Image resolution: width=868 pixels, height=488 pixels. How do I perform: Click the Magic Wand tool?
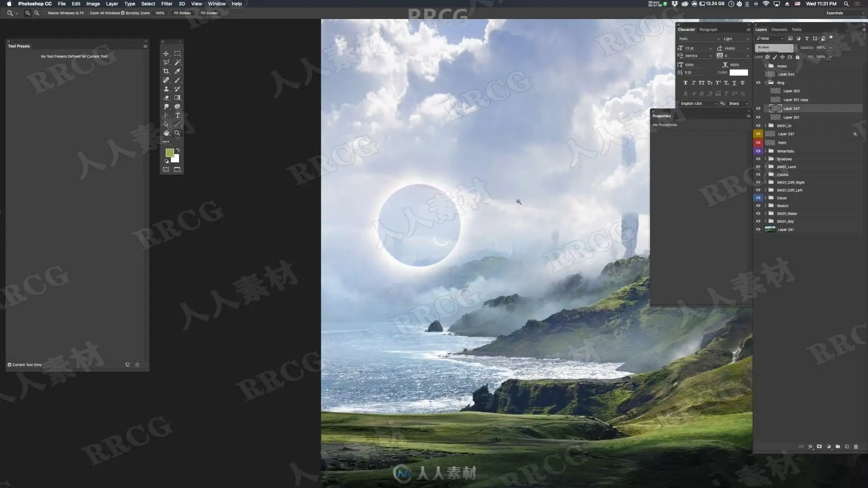click(x=177, y=62)
